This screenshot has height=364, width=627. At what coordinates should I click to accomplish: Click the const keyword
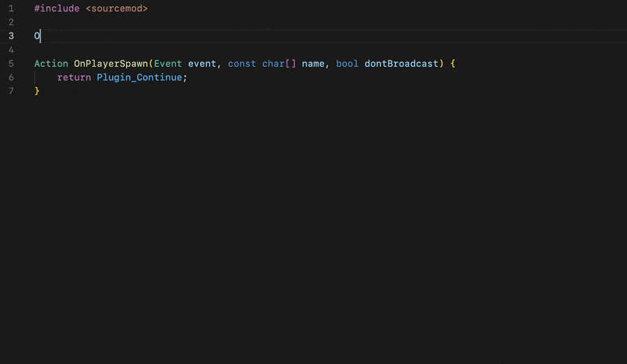pos(242,63)
